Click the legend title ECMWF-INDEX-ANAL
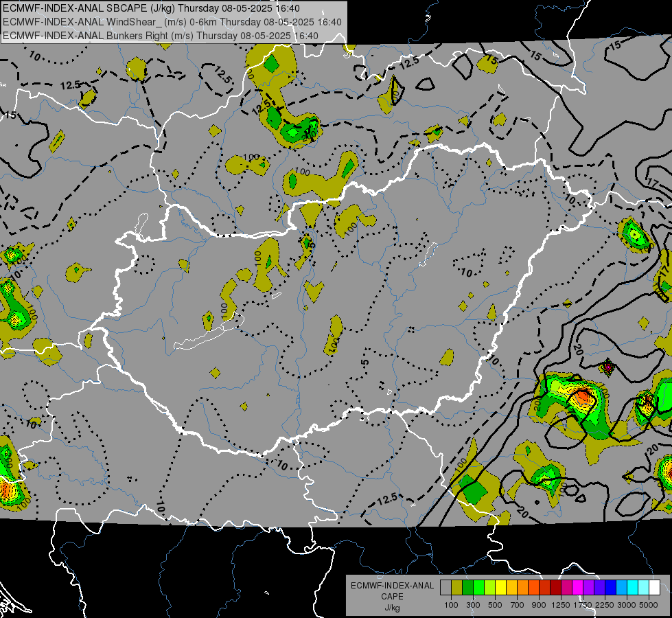 point(393,586)
